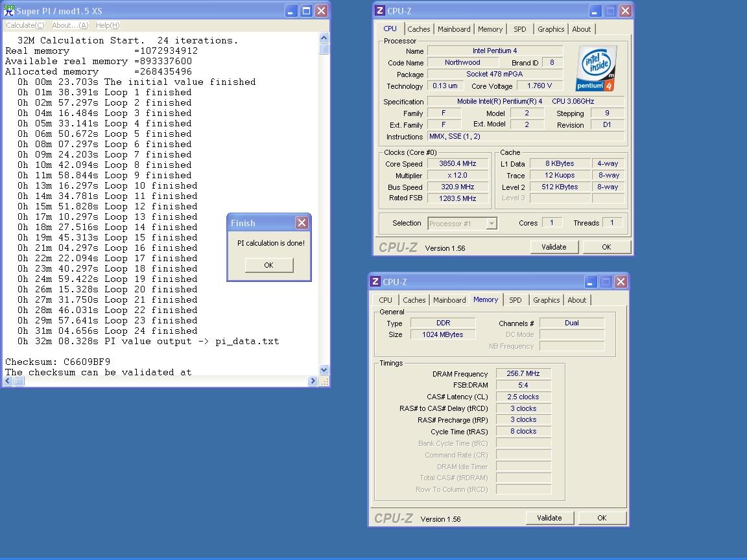Click the CAS# Latency value 2.5 clocks
The height and width of the screenshot is (560, 747).
coord(523,397)
